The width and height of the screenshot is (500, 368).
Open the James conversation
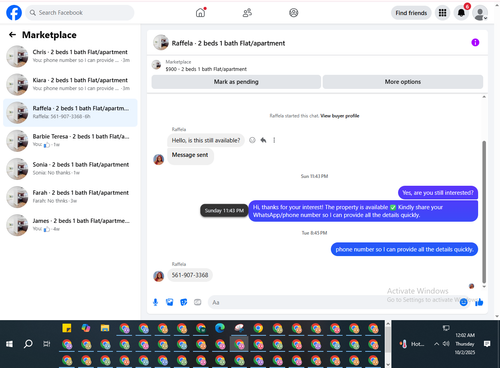tap(70, 225)
